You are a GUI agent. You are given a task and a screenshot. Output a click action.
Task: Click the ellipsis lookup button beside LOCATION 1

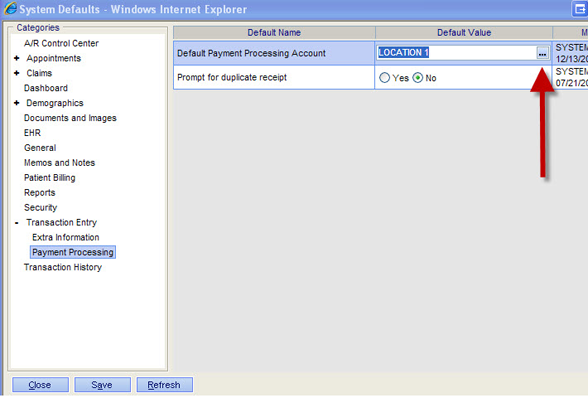pos(542,53)
